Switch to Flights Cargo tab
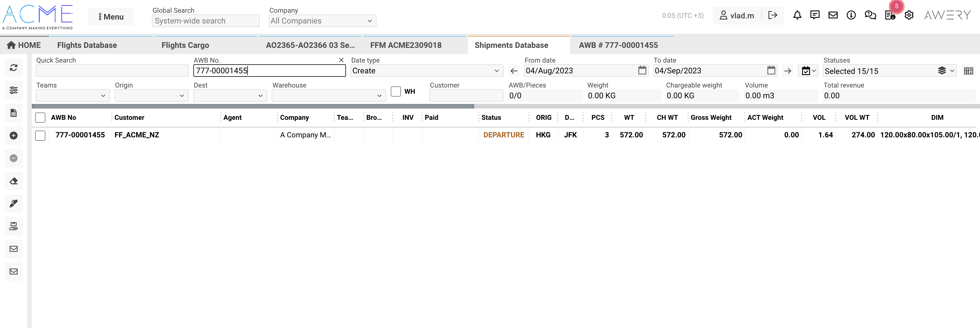This screenshot has height=328, width=980. click(185, 45)
